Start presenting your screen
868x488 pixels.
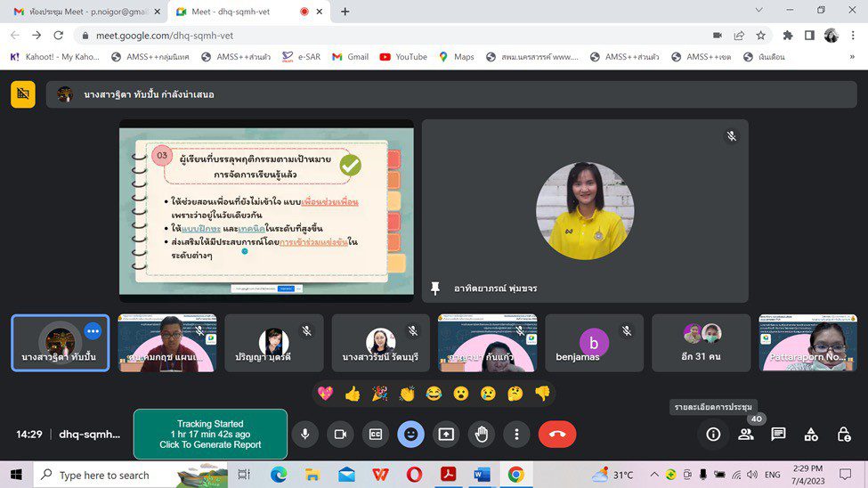click(x=446, y=435)
